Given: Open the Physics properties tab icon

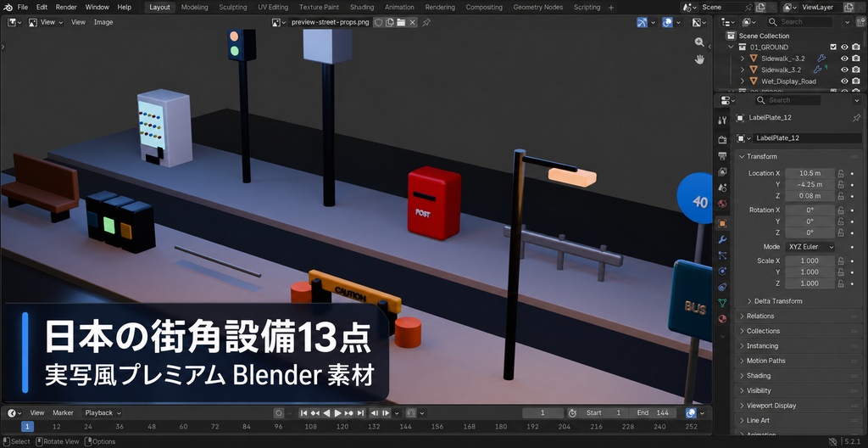Looking at the screenshot, I should [x=722, y=272].
